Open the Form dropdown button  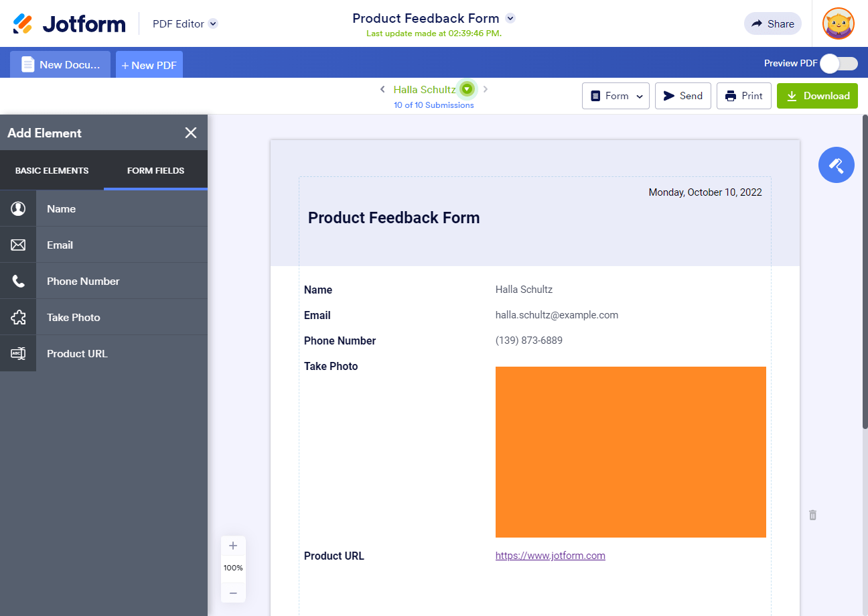[616, 96]
